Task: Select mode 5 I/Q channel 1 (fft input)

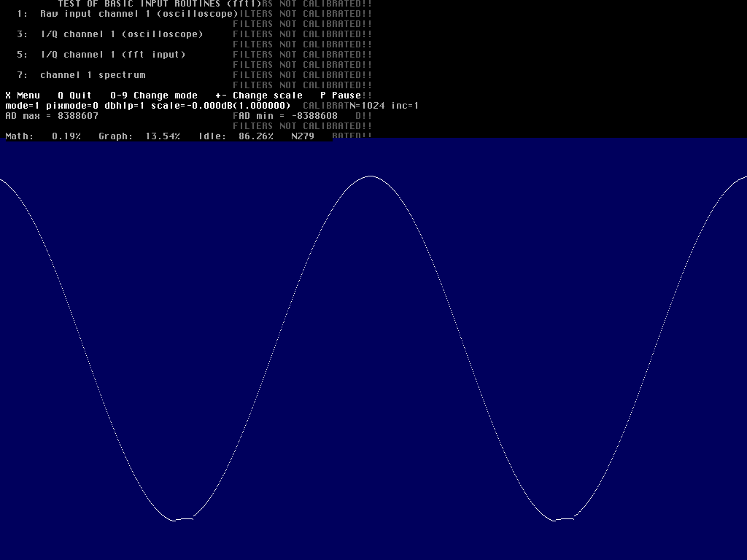Action: click(101, 55)
